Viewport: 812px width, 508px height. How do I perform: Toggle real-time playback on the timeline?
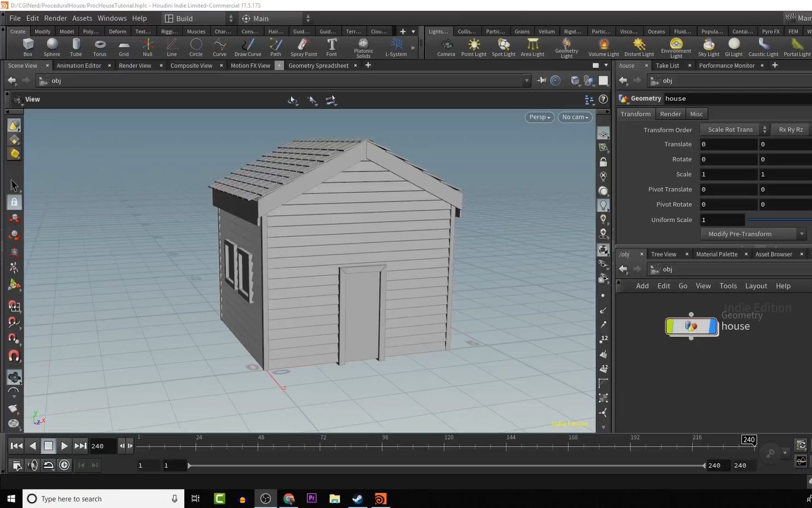click(65, 465)
